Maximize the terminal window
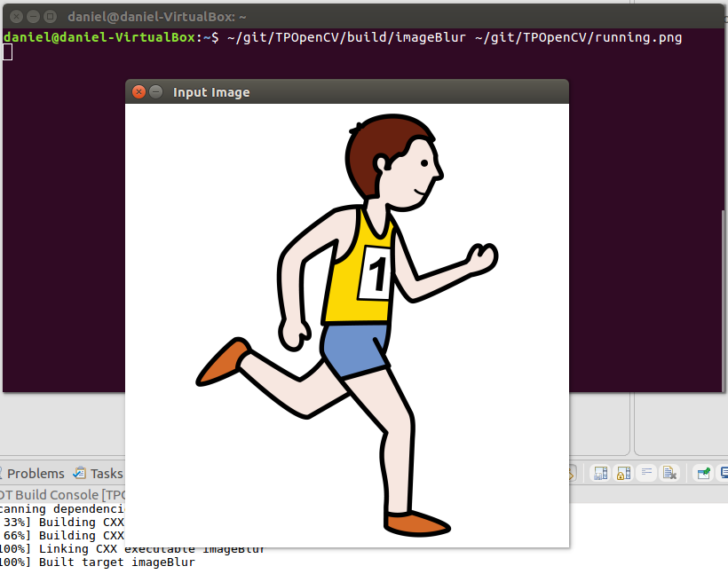This screenshot has width=728, height=574. 50,17
